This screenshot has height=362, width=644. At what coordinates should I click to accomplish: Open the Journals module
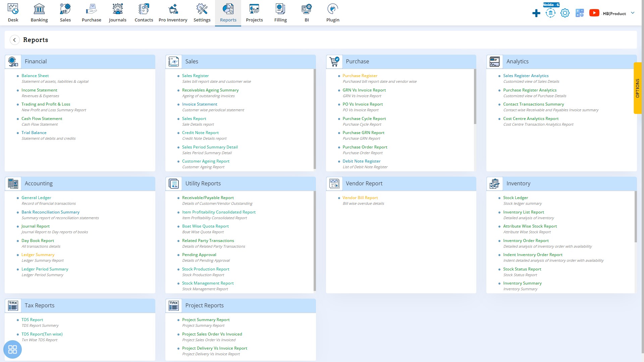[117, 12]
